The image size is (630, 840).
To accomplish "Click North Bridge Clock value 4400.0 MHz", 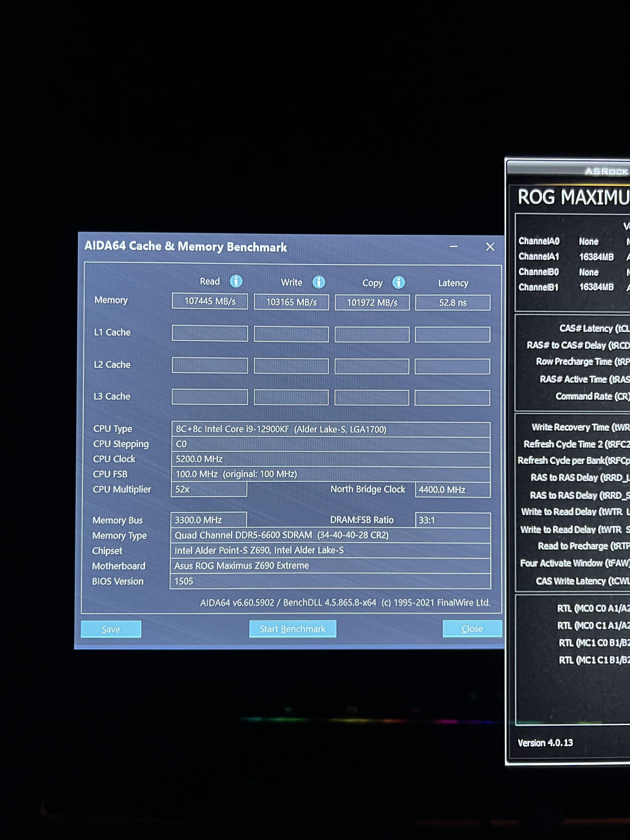I will pyautogui.click(x=453, y=490).
